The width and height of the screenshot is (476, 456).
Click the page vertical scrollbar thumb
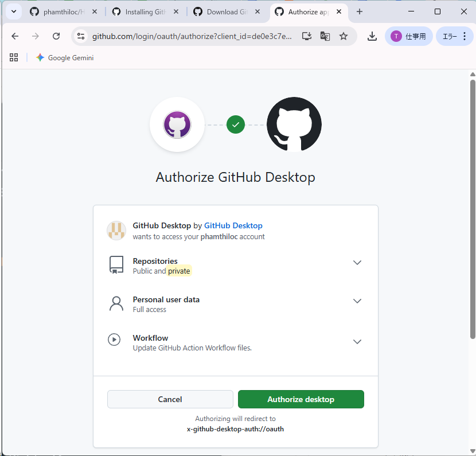(473, 209)
